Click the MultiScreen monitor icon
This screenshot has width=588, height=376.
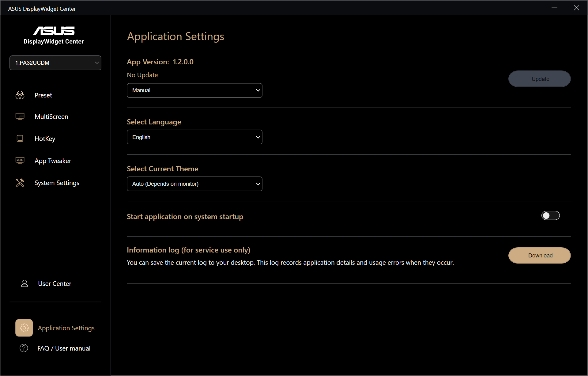[x=20, y=117]
